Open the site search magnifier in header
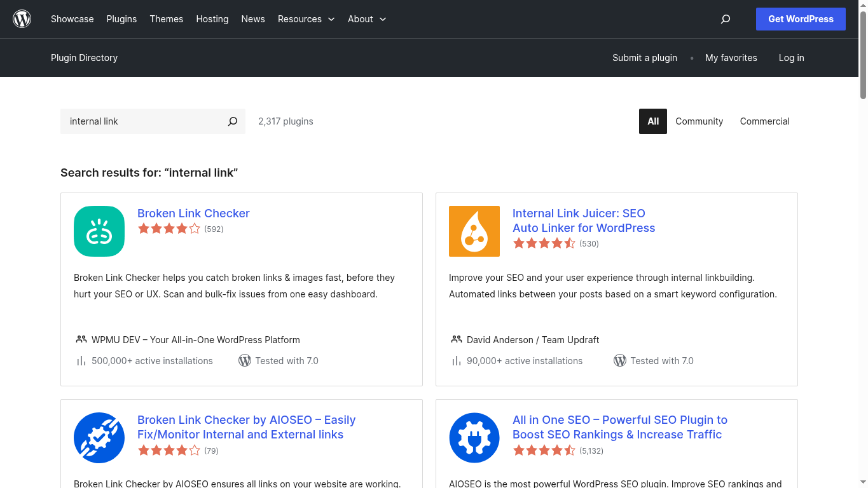The width and height of the screenshot is (868, 488). [x=726, y=19]
